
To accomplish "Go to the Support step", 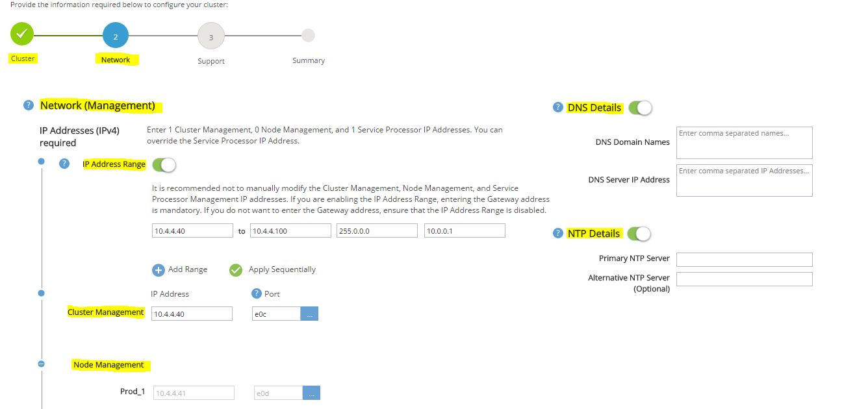I will 211,36.
